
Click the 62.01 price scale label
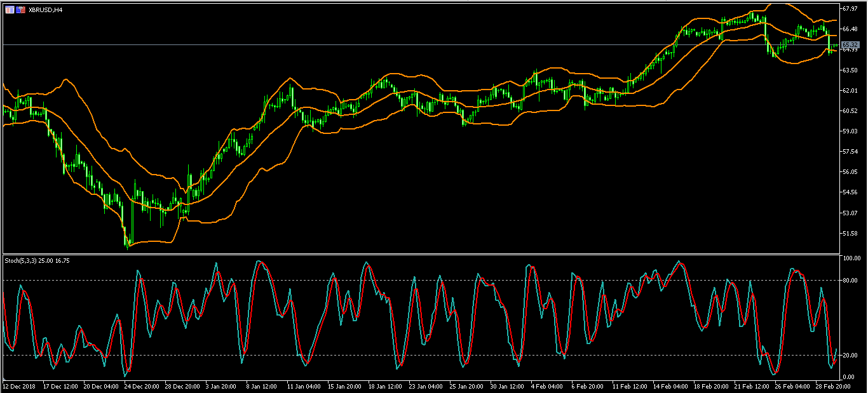click(850, 91)
